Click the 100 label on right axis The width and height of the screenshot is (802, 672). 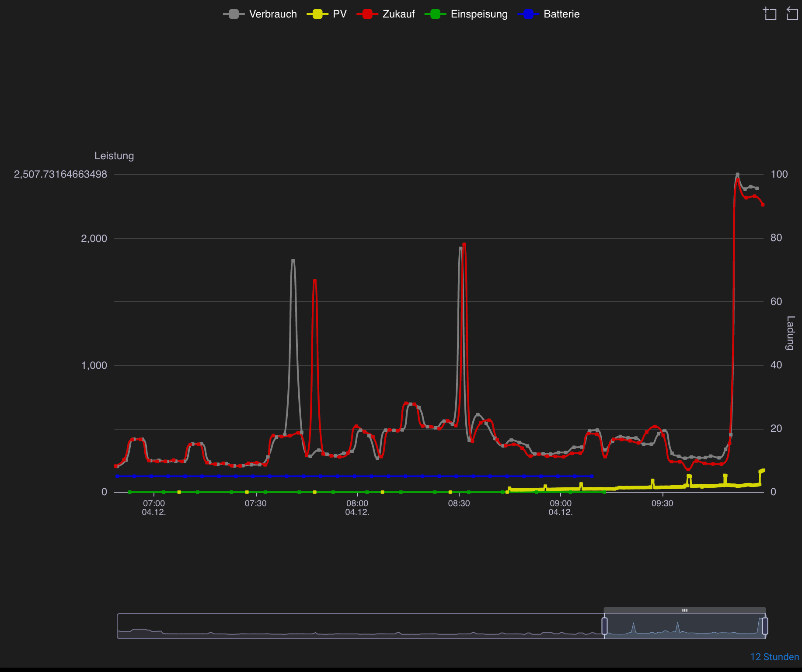pos(779,174)
